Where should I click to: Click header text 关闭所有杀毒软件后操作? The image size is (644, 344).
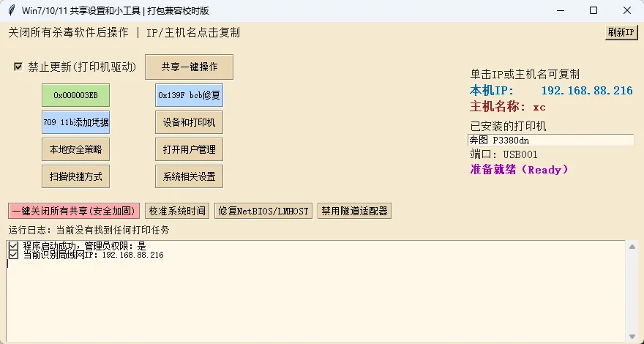pos(68,32)
